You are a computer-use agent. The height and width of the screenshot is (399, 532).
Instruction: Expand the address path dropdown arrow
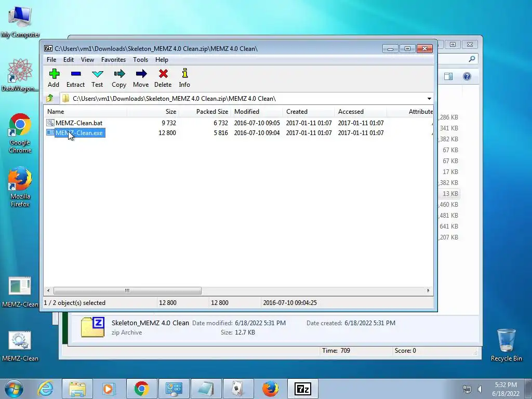tap(429, 99)
